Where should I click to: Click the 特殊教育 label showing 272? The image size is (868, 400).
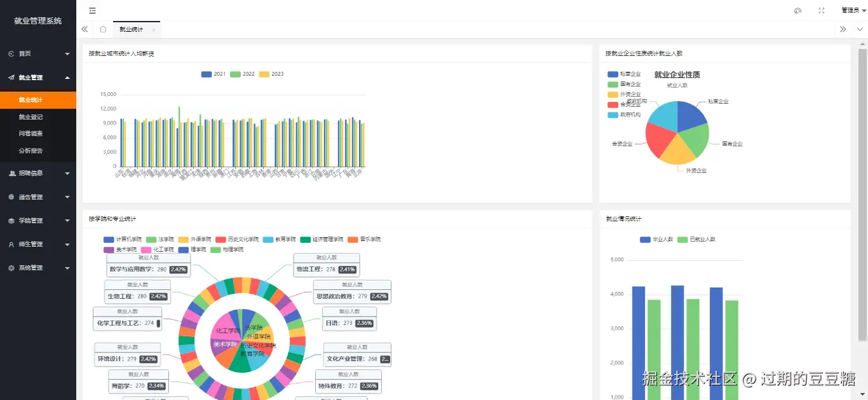tap(349, 382)
